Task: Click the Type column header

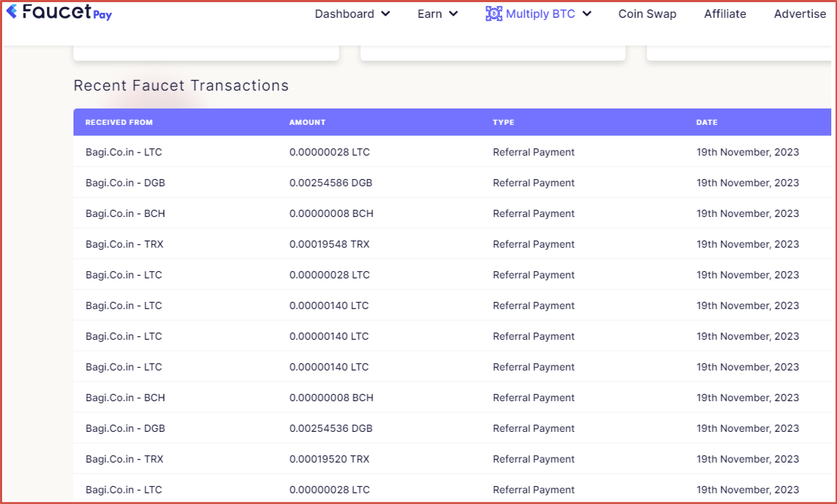Action: pyautogui.click(x=503, y=122)
